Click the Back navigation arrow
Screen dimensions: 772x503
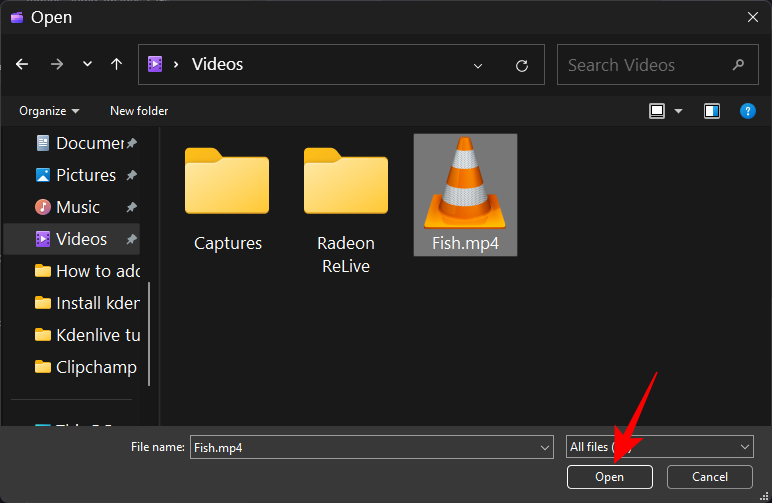click(22, 65)
